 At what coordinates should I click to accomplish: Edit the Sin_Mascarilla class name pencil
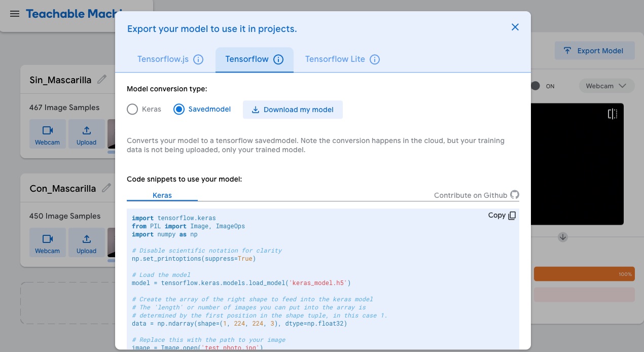pyautogui.click(x=102, y=79)
